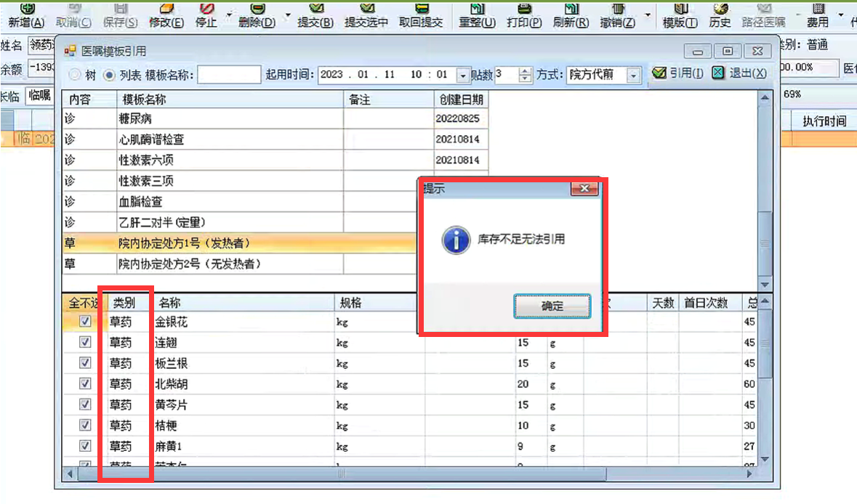857x504 pixels.
Task: Open the 费用 toolbar item
Action: (818, 15)
